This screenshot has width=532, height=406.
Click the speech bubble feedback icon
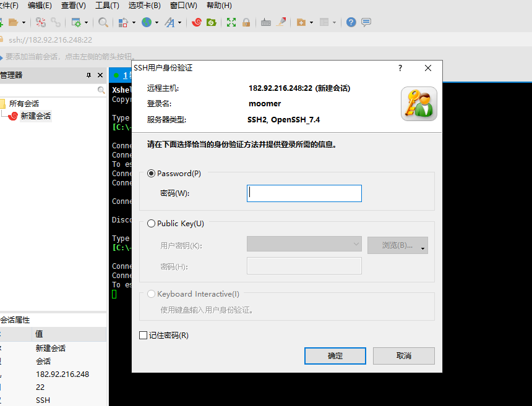click(x=366, y=22)
